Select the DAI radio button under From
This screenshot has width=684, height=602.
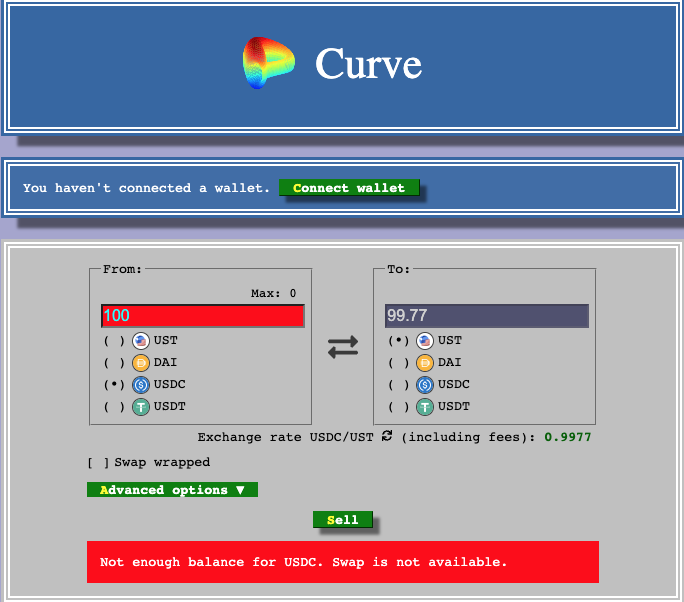(114, 363)
